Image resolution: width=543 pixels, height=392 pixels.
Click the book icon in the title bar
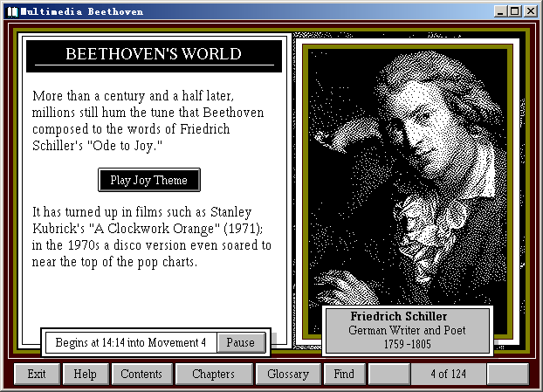point(12,11)
